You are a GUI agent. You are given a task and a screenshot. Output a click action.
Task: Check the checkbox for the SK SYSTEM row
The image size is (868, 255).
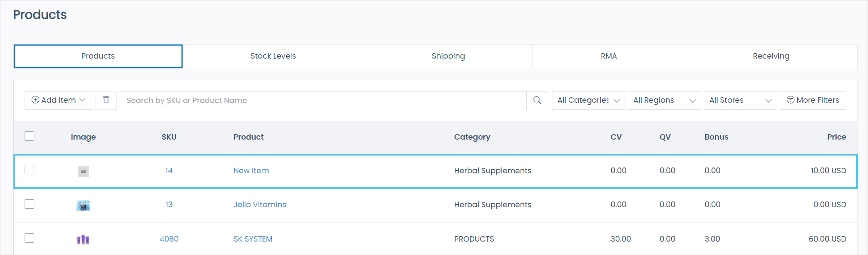click(x=29, y=238)
